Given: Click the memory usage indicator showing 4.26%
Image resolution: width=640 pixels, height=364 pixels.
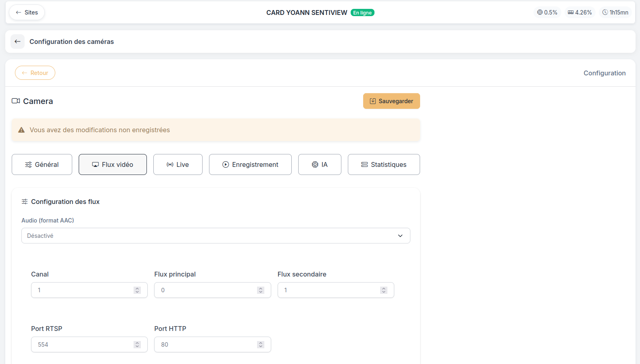Looking at the screenshot, I should [x=580, y=12].
